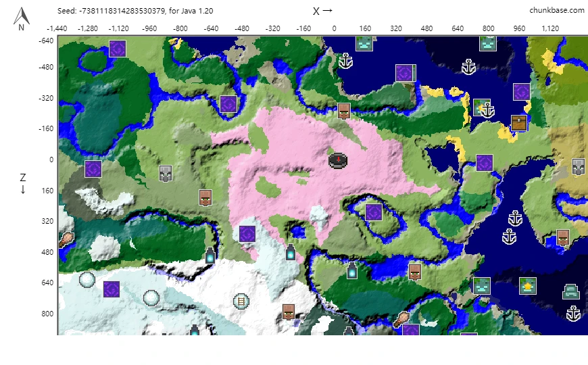Select pillager outpost near X -880, Z 70
This screenshot has width=588, height=365.
166,173
